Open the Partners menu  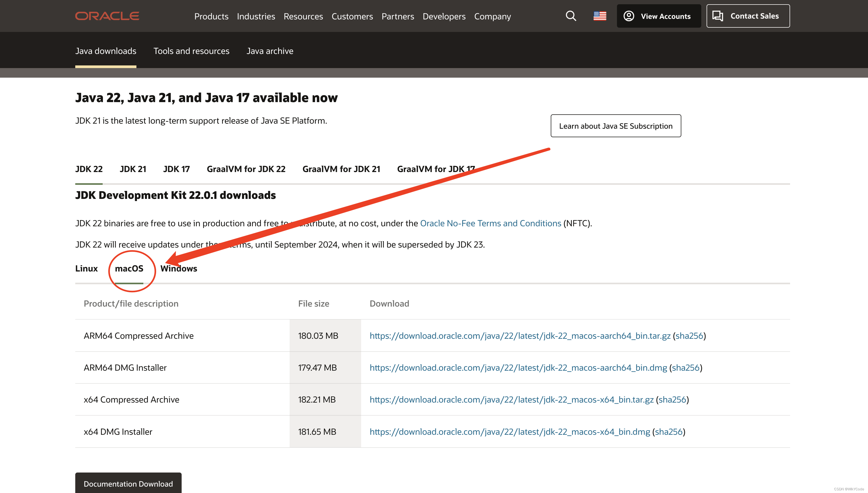click(398, 16)
